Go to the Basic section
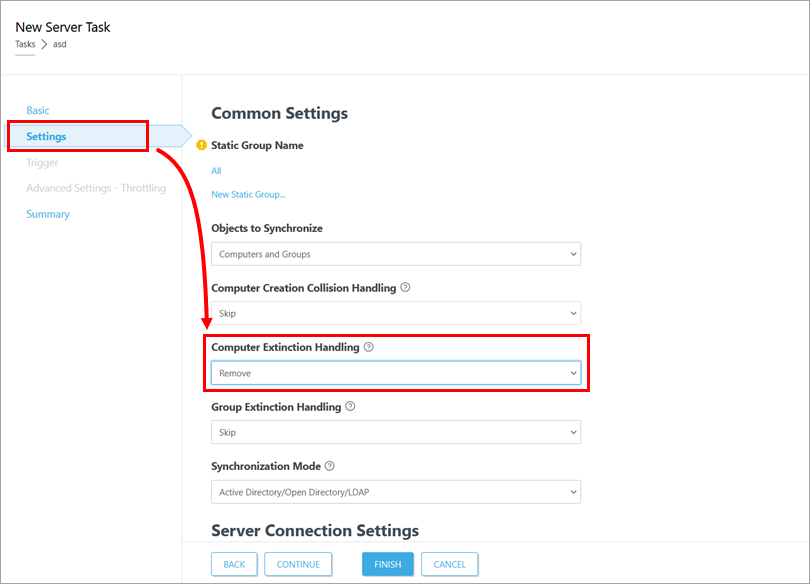Image resolution: width=810 pixels, height=584 pixels. 38,110
